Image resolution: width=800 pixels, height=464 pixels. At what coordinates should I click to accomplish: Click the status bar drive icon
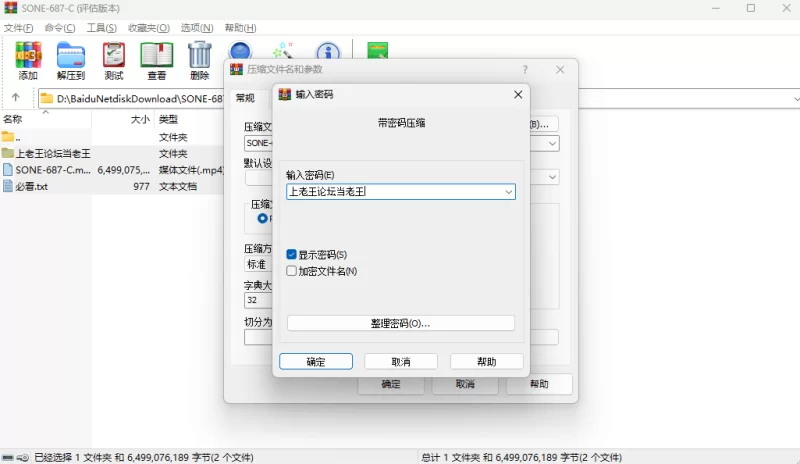(8, 457)
